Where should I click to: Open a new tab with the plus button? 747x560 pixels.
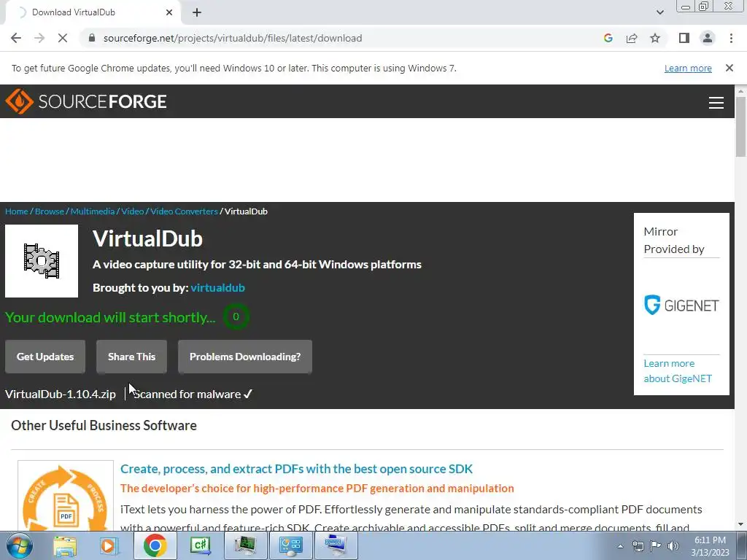click(x=197, y=12)
